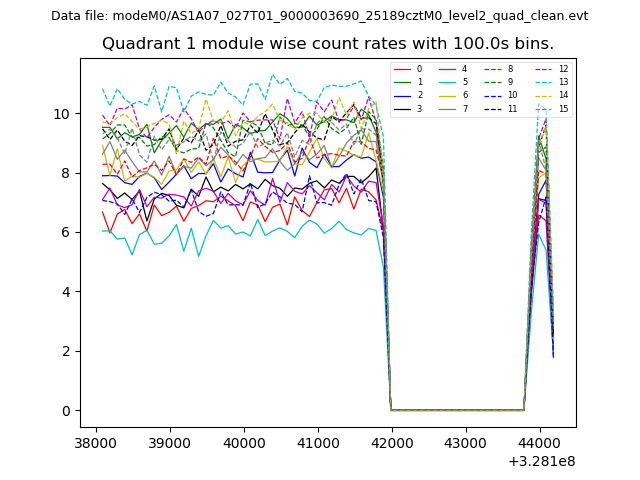Click the flat zero-count segment of the plot
The image size is (640, 480).
click(x=457, y=409)
